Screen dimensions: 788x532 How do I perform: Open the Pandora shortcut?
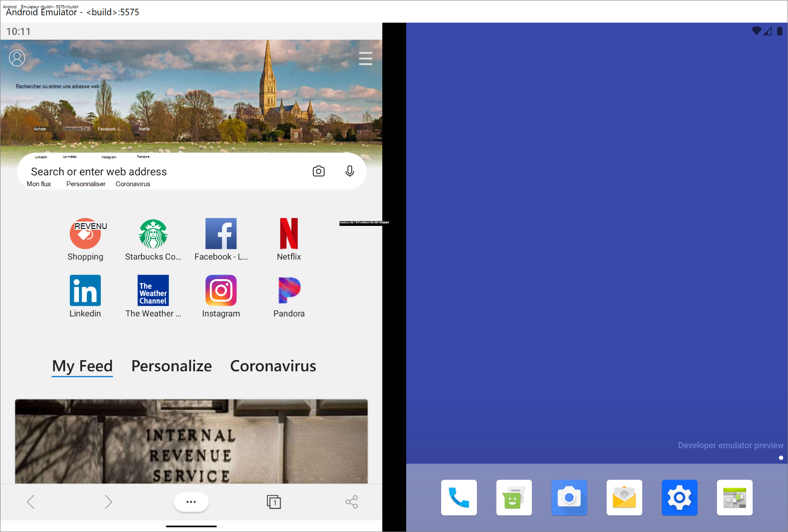[x=289, y=290]
